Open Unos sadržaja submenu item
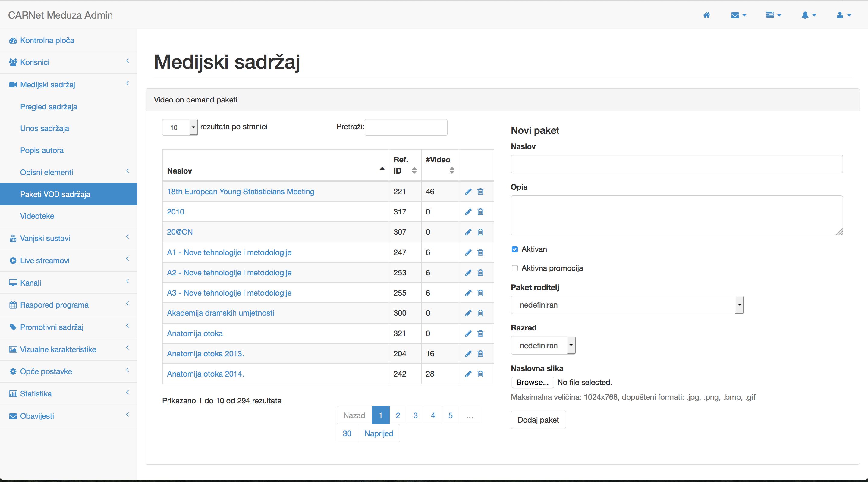The height and width of the screenshot is (482, 868). [68, 129]
